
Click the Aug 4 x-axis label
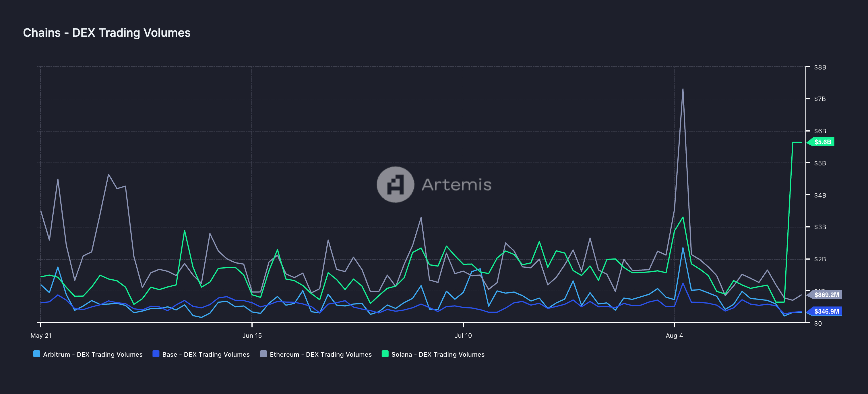click(674, 335)
